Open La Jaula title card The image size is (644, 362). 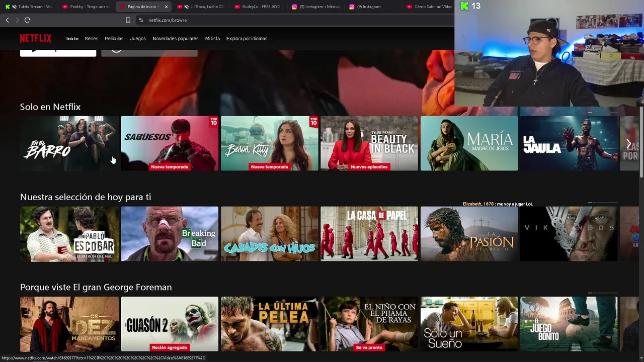[569, 143]
